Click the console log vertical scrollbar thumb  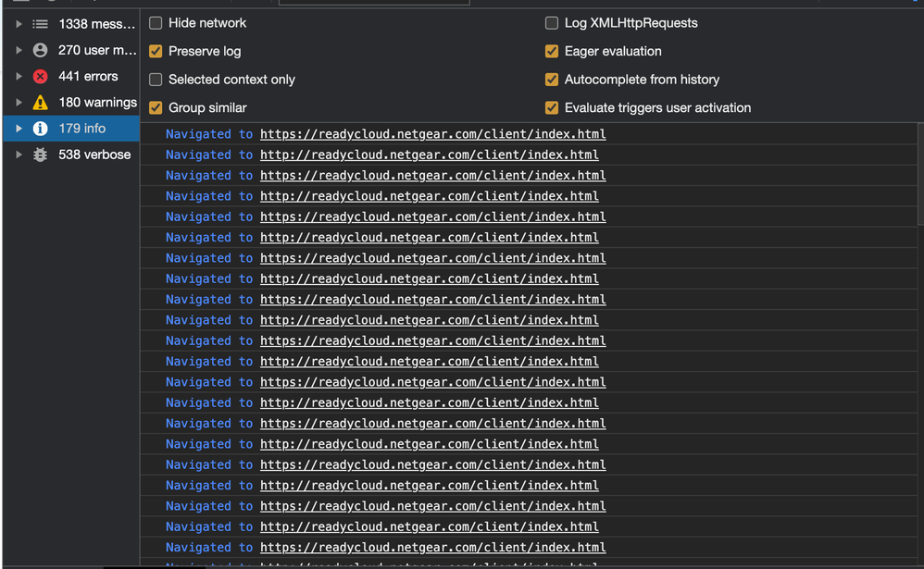coord(920,174)
